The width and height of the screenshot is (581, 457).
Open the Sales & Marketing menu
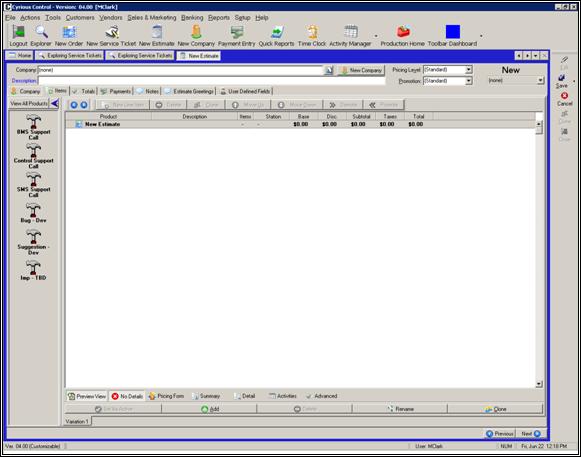(x=152, y=17)
